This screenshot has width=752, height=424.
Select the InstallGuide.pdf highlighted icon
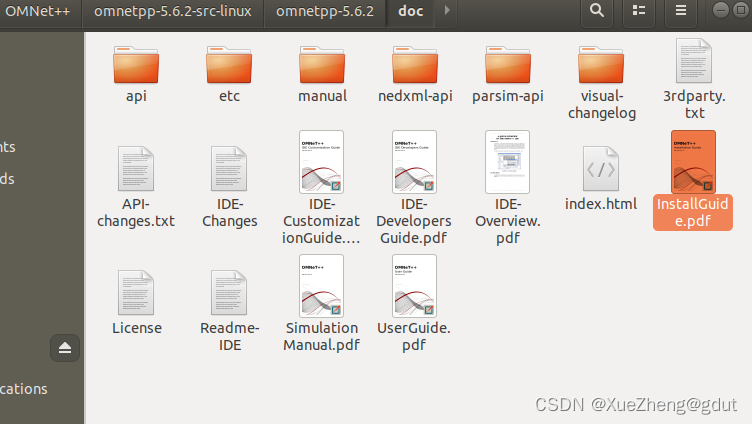coord(693,162)
